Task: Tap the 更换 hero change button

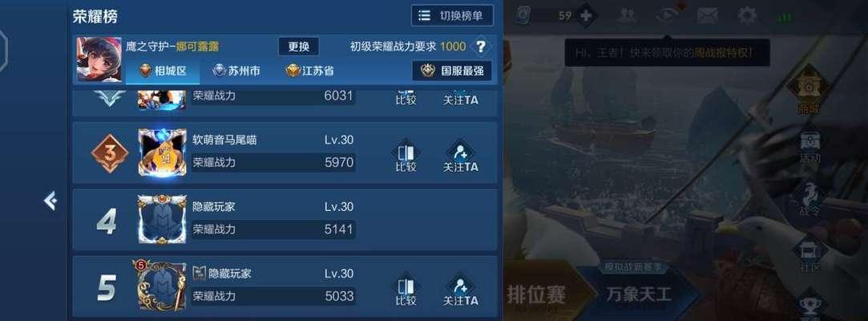Action: [298, 47]
